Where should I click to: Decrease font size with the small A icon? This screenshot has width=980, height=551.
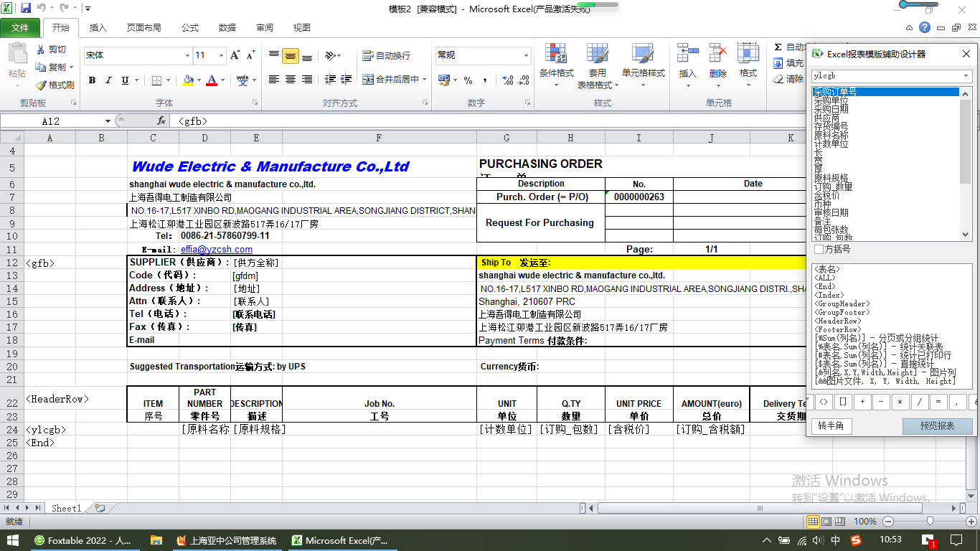(250, 55)
